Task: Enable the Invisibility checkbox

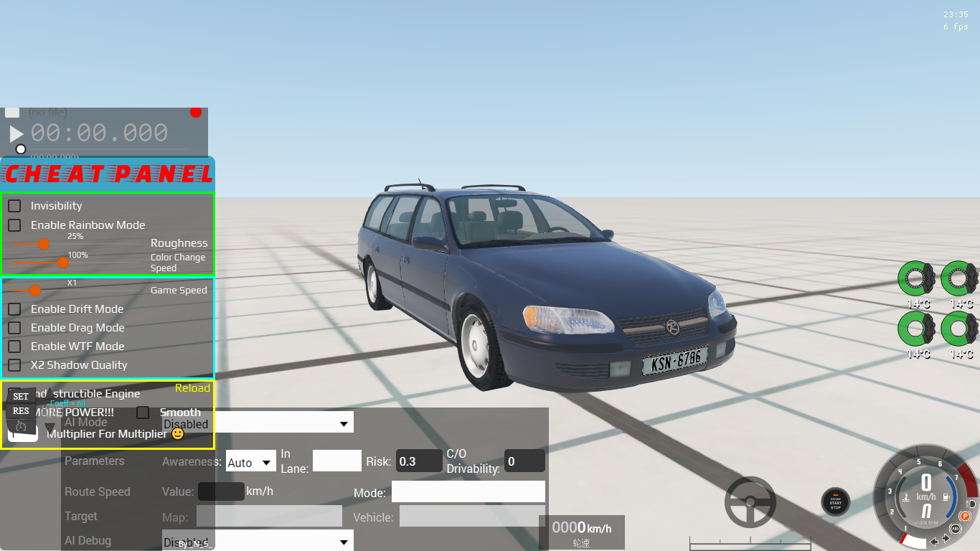Action: pyautogui.click(x=14, y=206)
